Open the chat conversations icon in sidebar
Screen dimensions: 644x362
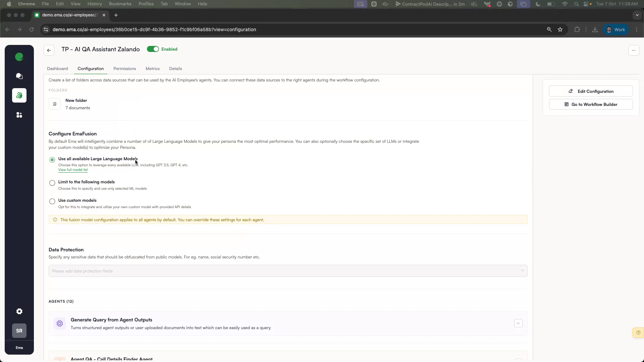(19, 76)
